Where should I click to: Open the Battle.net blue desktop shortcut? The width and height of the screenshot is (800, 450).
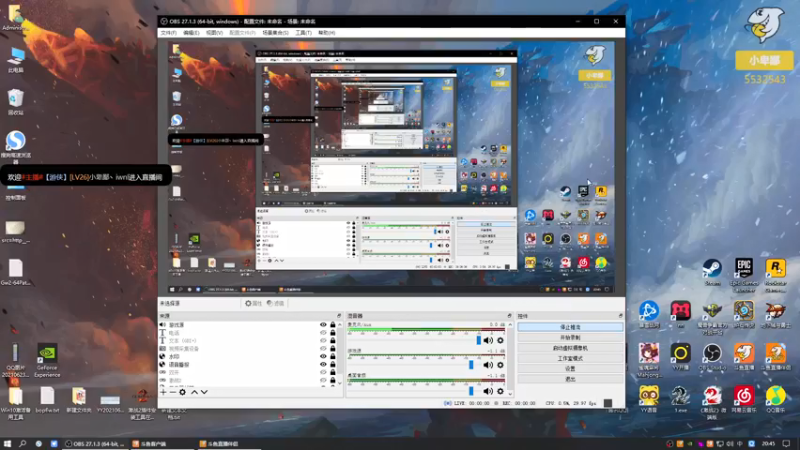[649, 314]
